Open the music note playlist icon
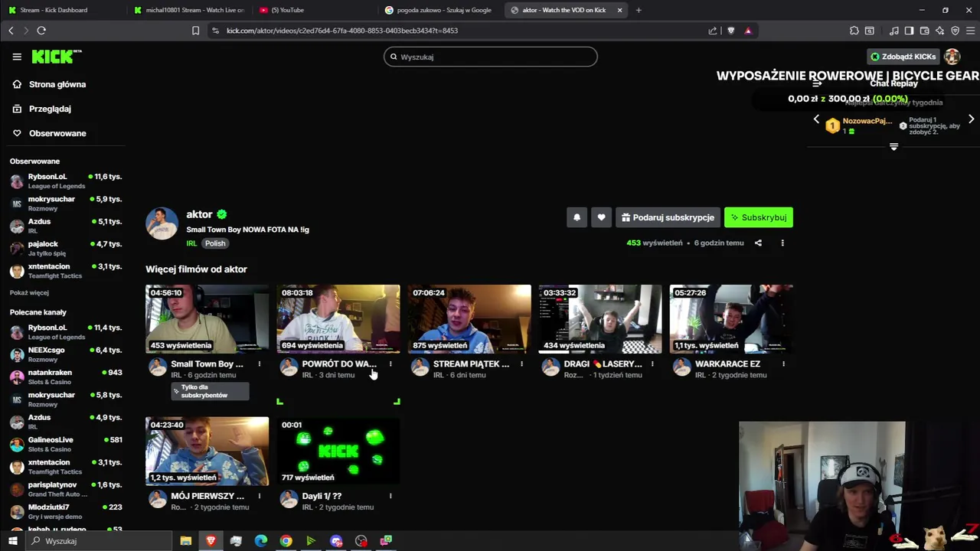The height and width of the screenshot is (551, 980). [894, 31]
